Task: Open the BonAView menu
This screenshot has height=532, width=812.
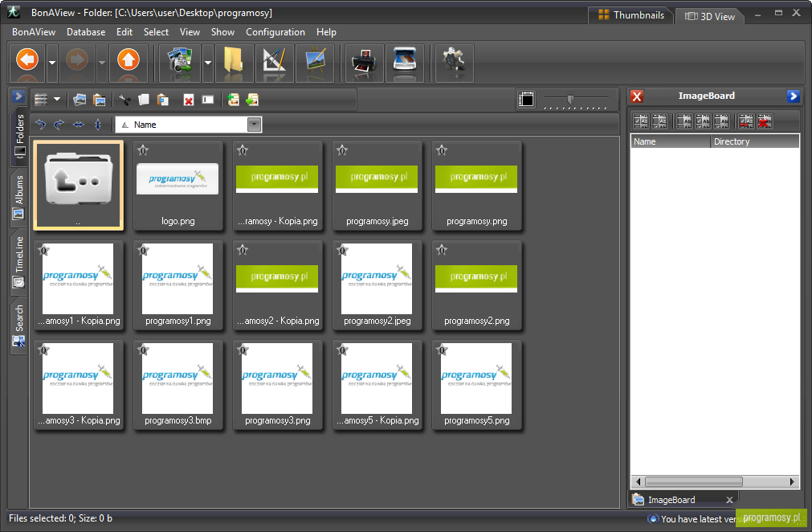Action: 34,32
